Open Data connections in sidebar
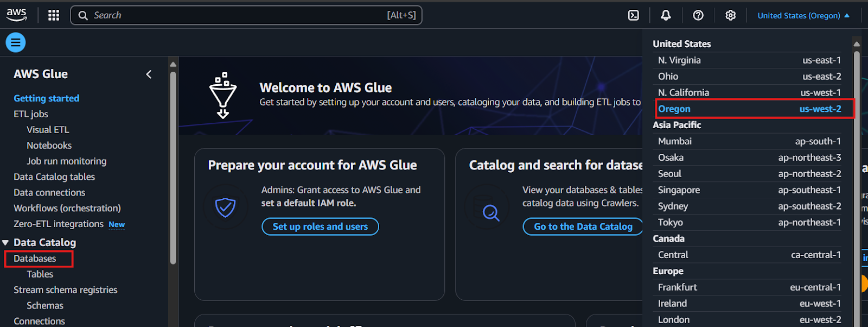Image resolution: width=868 pixels, height=327 pixels. [x=49, y=193]
